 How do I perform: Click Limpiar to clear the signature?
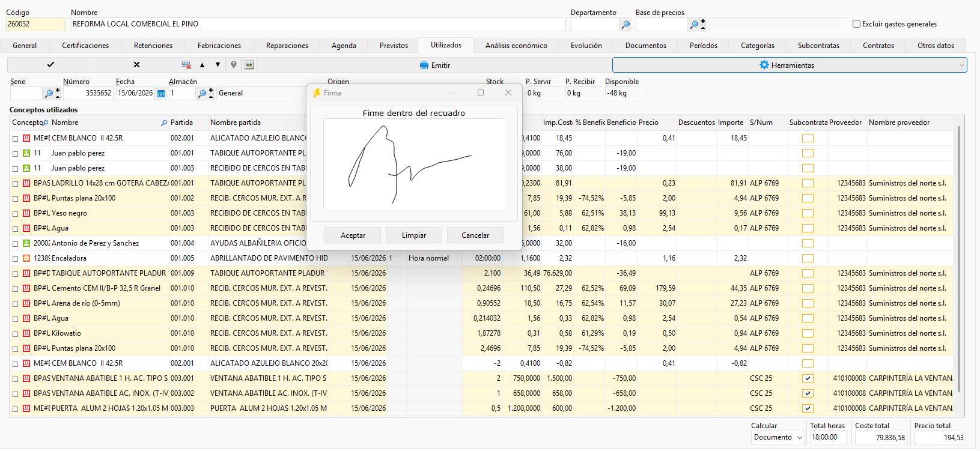point(414,235)
